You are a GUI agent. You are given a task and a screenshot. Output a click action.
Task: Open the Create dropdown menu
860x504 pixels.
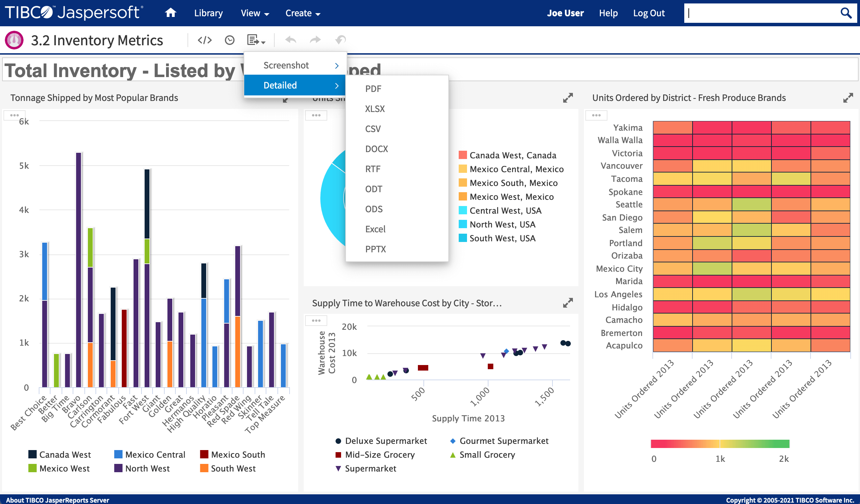(303, 13)
